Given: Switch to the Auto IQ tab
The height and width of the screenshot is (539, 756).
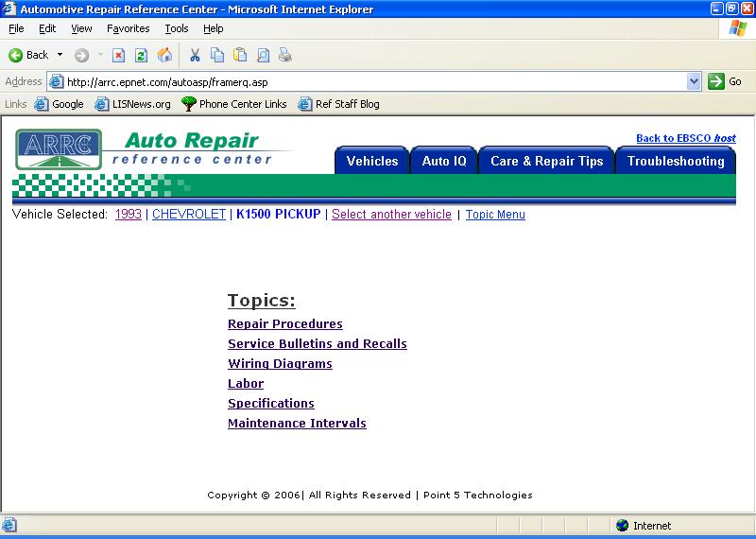Looking at the screenshot, I should pos(444,161).
